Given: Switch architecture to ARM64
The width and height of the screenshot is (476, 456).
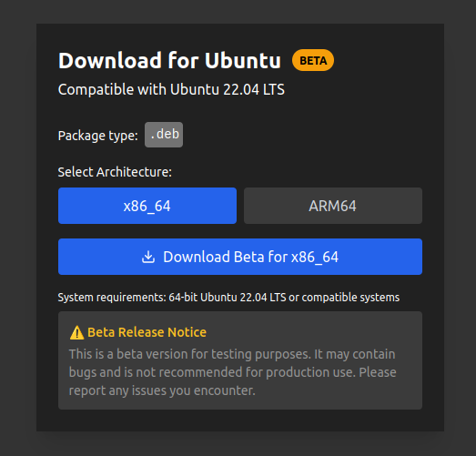Looking at the screenshot, I should pyautogui.click(x=333, y=206).
